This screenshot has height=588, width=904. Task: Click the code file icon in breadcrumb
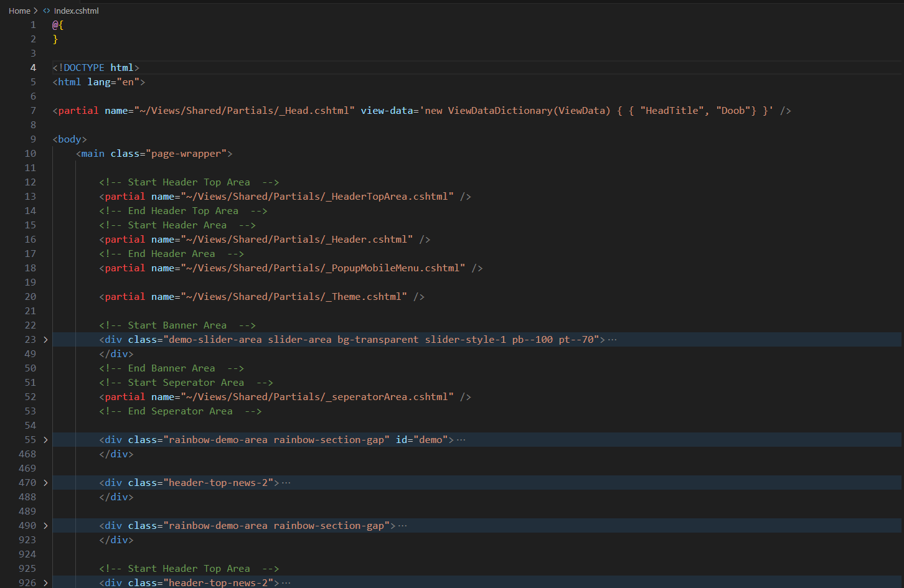[x=47, y=11]
